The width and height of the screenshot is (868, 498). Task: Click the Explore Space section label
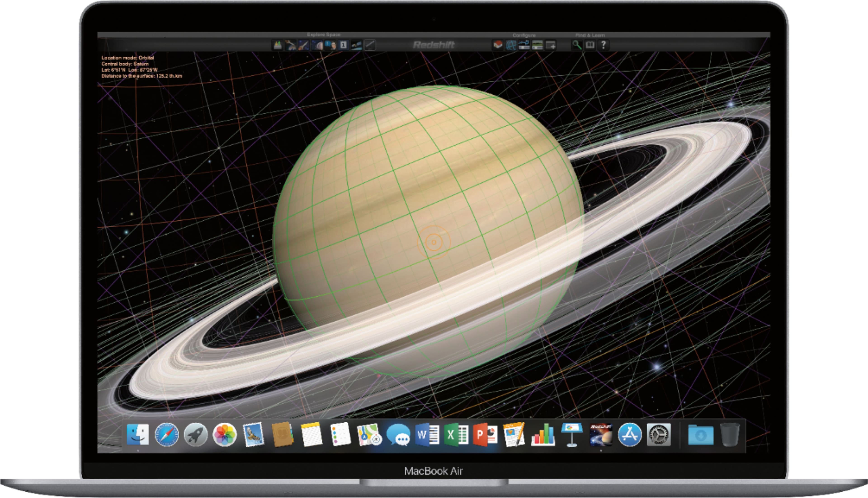click(324, 35)
